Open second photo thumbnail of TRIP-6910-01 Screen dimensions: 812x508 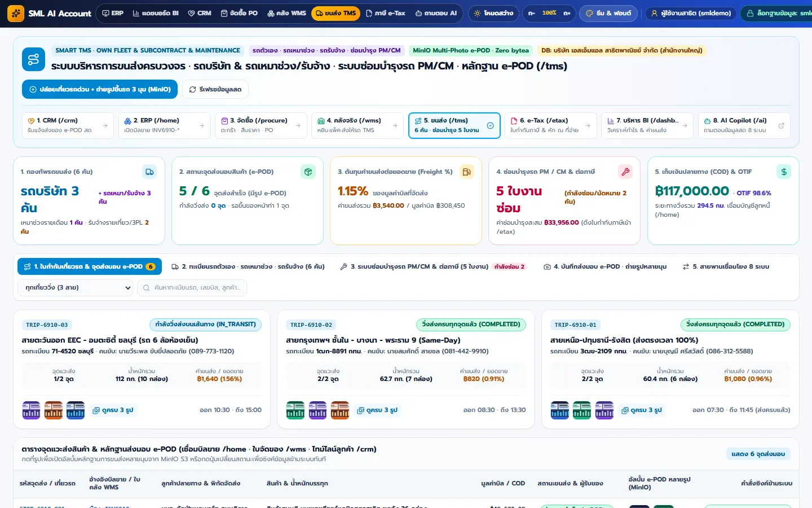[x=582, y=410]
